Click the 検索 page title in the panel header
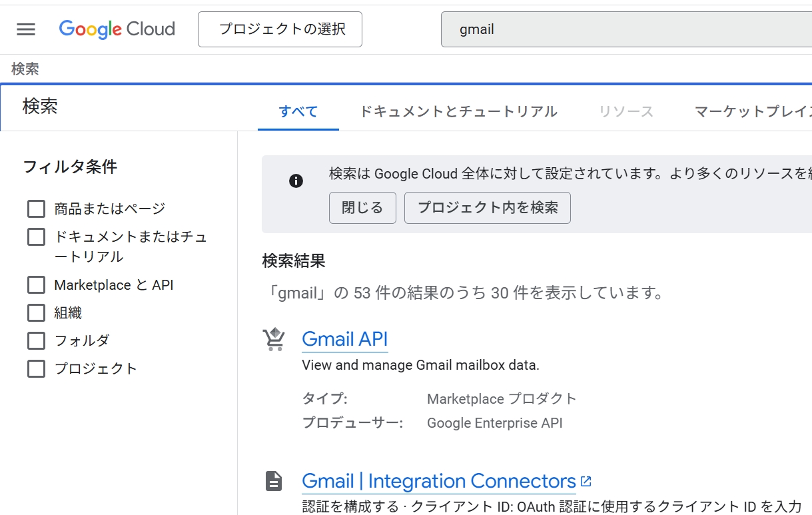 click(x=40, y=107)
